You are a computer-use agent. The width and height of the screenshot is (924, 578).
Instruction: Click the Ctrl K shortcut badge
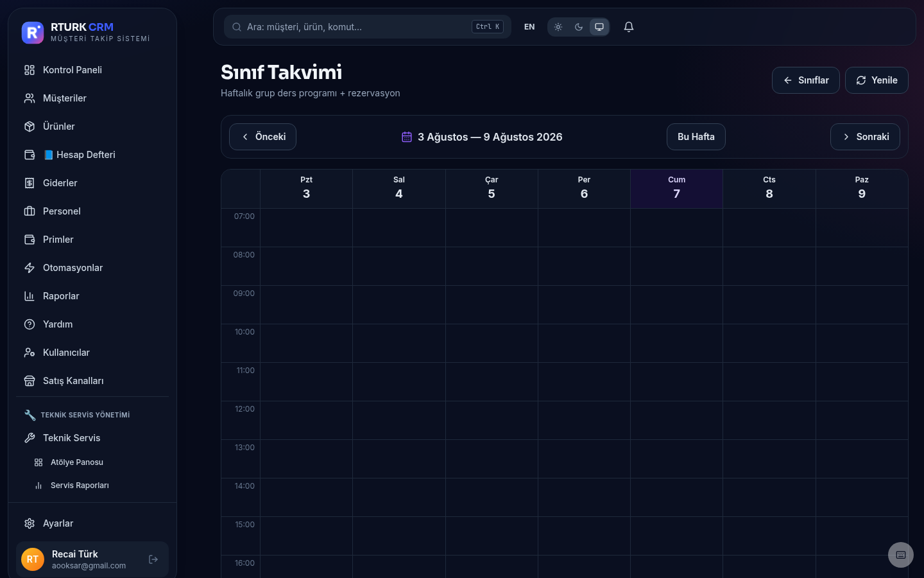(488, 27)
